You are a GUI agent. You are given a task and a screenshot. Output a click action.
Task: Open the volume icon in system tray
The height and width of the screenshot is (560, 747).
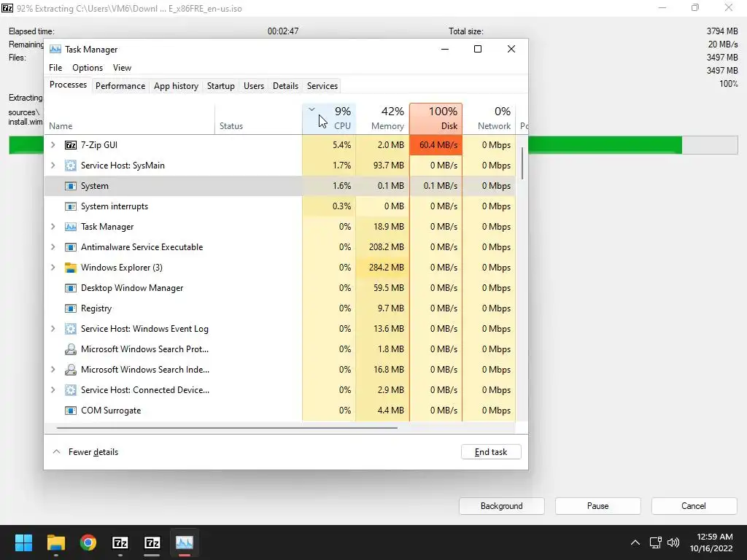pyautogui.click(x=673, y=542)
